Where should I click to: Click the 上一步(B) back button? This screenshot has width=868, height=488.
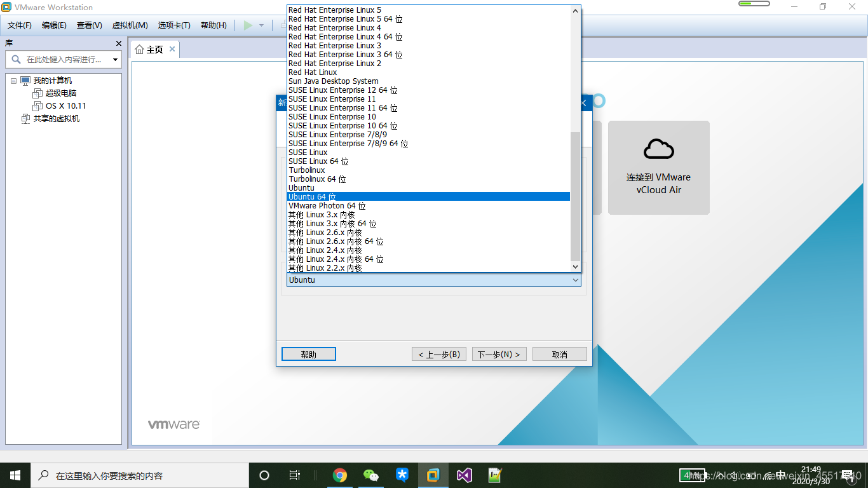pos(439,354)
